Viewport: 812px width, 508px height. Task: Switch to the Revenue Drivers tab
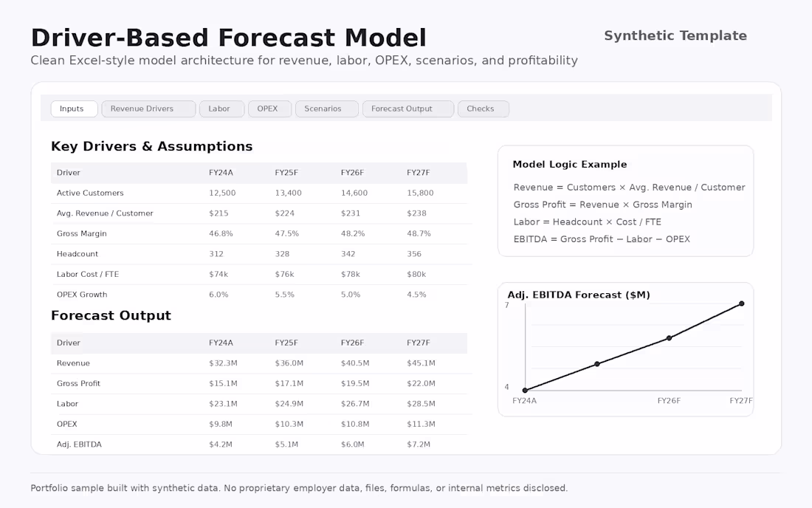click(148, 109)
